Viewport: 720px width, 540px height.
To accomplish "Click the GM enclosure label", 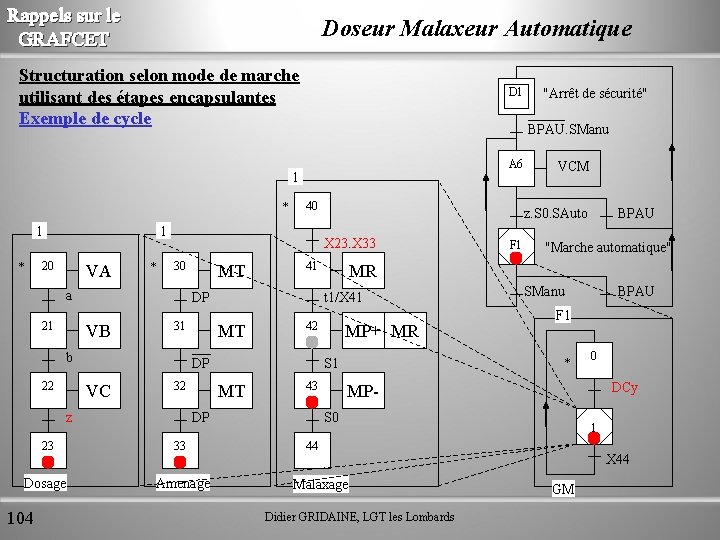I will point(563,489).
